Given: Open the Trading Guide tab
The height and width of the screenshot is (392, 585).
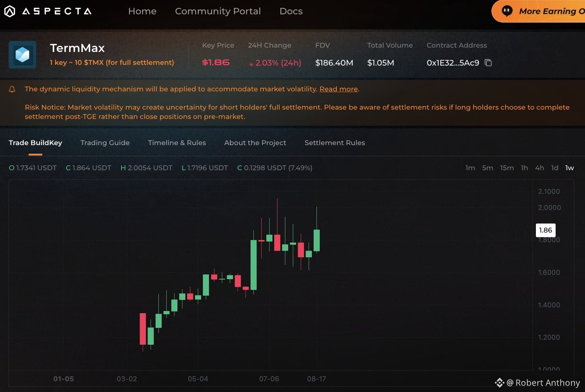Looking at the screenshot, I should click(105, 143).
